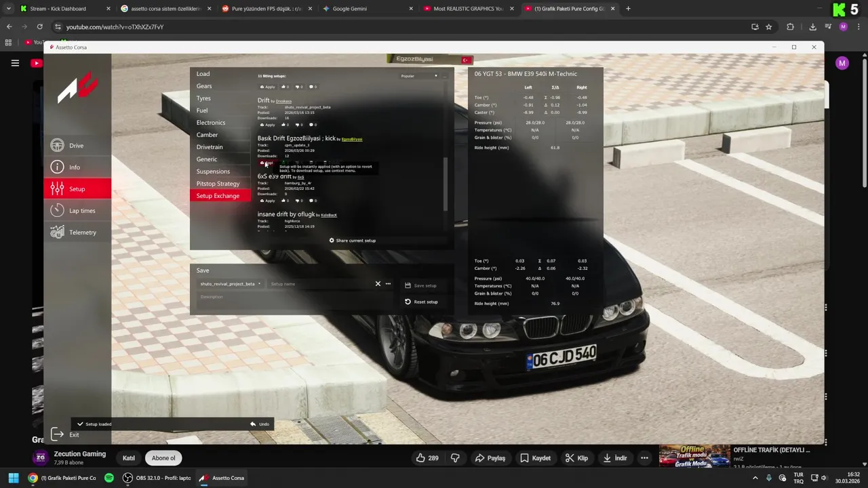Switch to Google Gemini browser tab
Image resolution: width=868 pixels, height=488 pixels.
[366, 9]
